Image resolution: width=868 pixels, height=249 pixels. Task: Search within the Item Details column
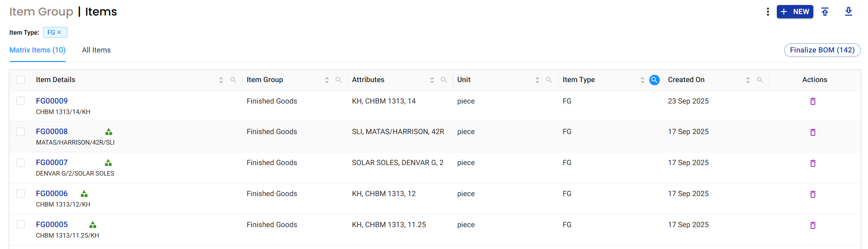233,80
